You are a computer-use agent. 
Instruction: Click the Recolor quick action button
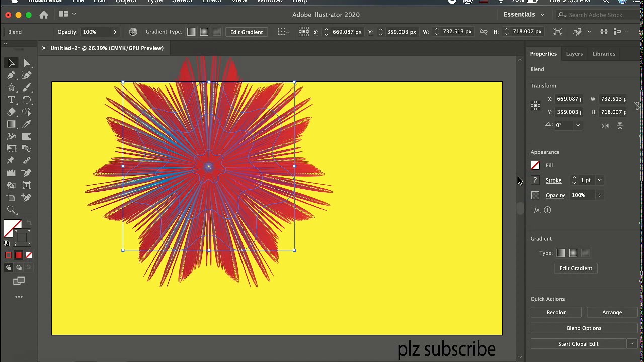[556, 312]
